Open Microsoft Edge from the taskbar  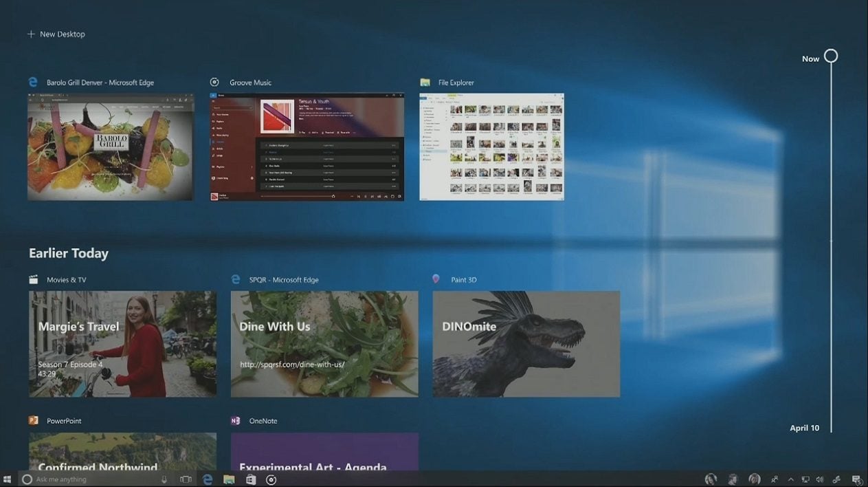(x=208, y=479)
